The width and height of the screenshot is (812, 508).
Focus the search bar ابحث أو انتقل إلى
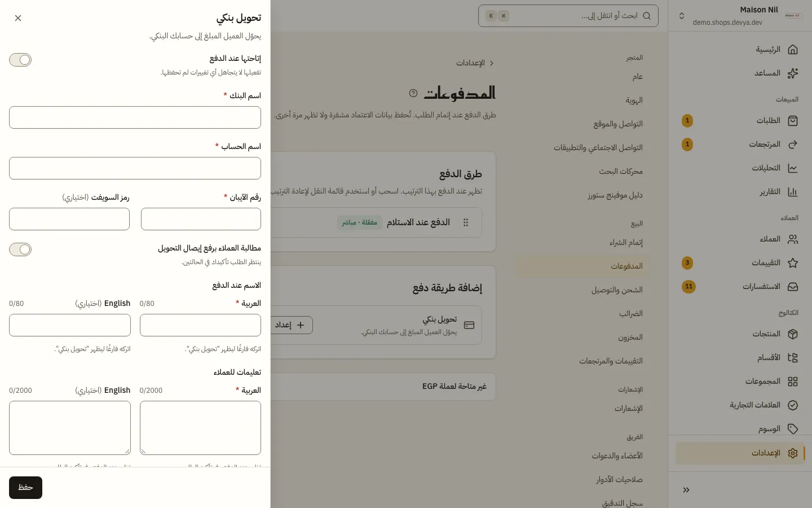point(568,16)
